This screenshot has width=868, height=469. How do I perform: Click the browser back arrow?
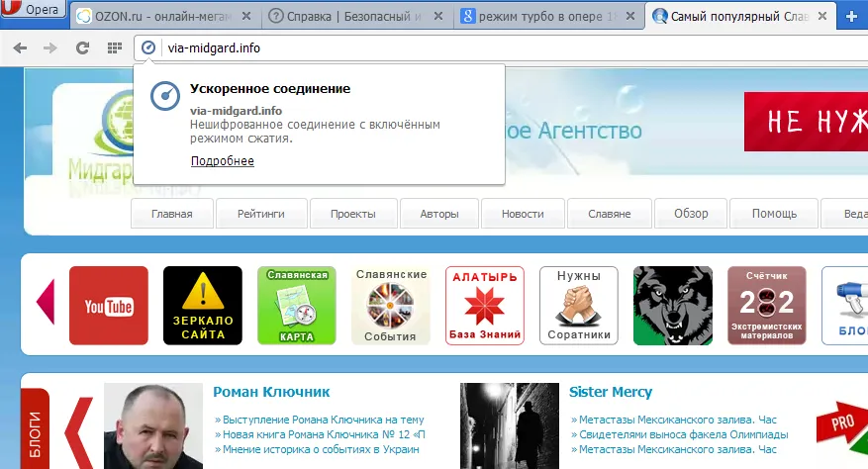20,48
